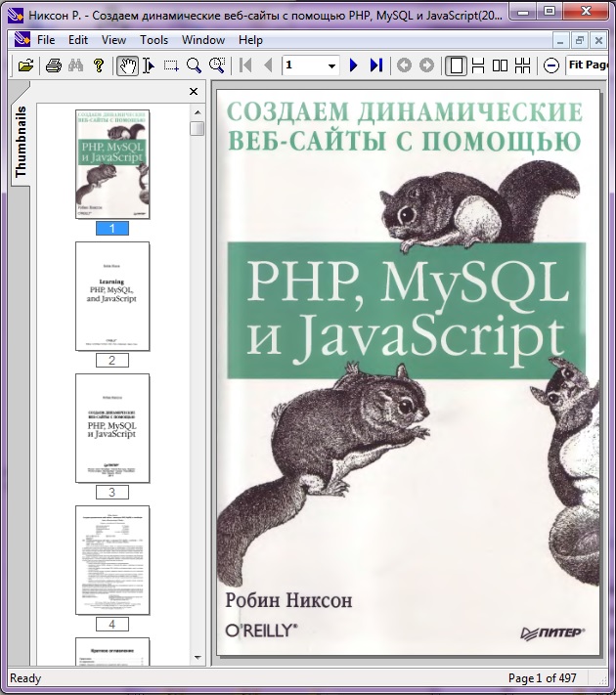Open the Help menu

click(x=250, y=40)
